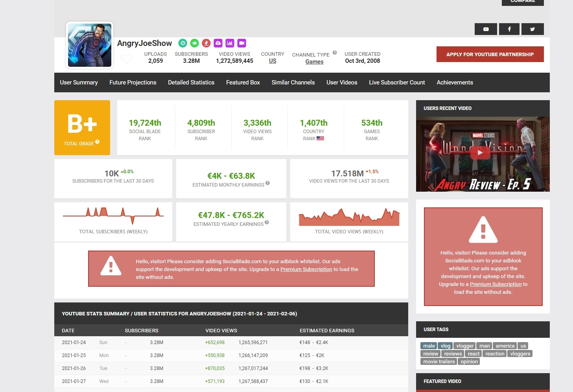Click the purple video camera badge

click(241, 43)
